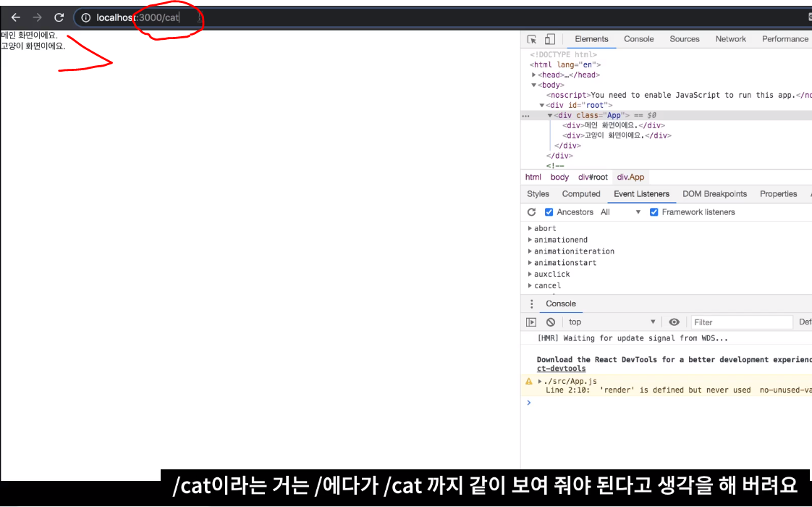Image resolution: width=812 pixels, height=507 pixels.
Task: Open the Properties pane
Action: (x=778, y=194)
